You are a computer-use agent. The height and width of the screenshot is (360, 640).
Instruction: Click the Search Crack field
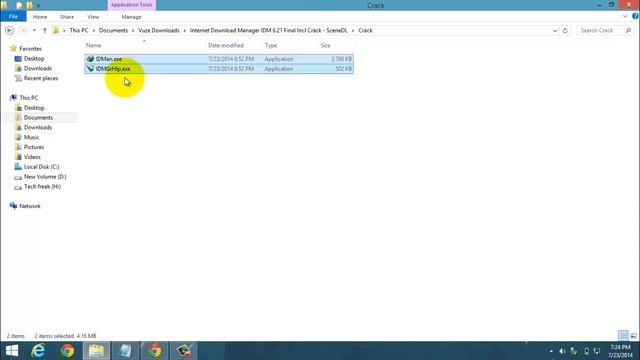tap(601, 31)
